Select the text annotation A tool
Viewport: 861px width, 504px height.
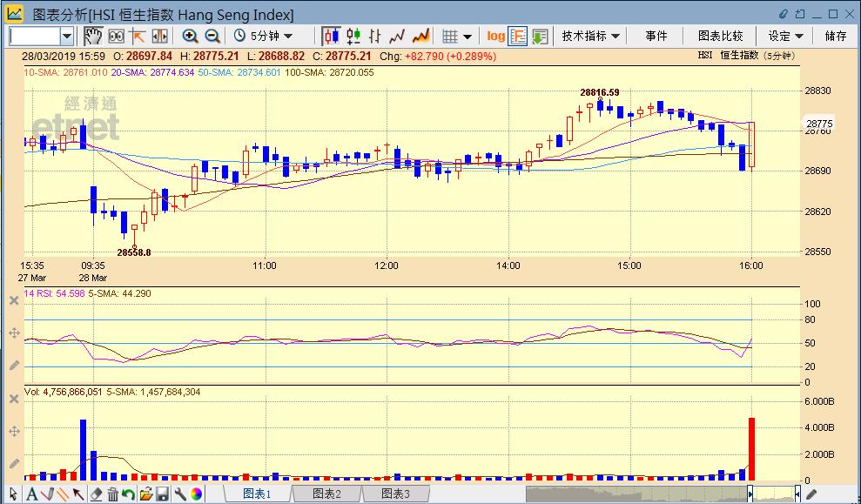point(32,494)
